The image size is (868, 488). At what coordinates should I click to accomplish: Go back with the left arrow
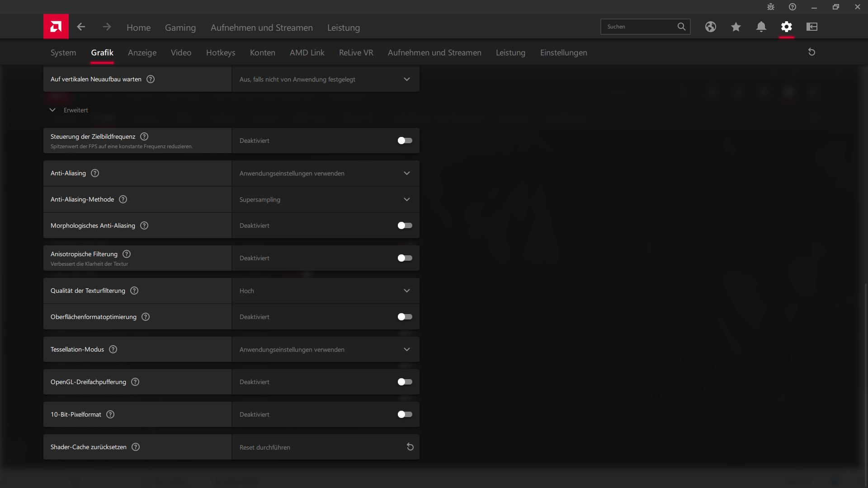coord(81,27)
